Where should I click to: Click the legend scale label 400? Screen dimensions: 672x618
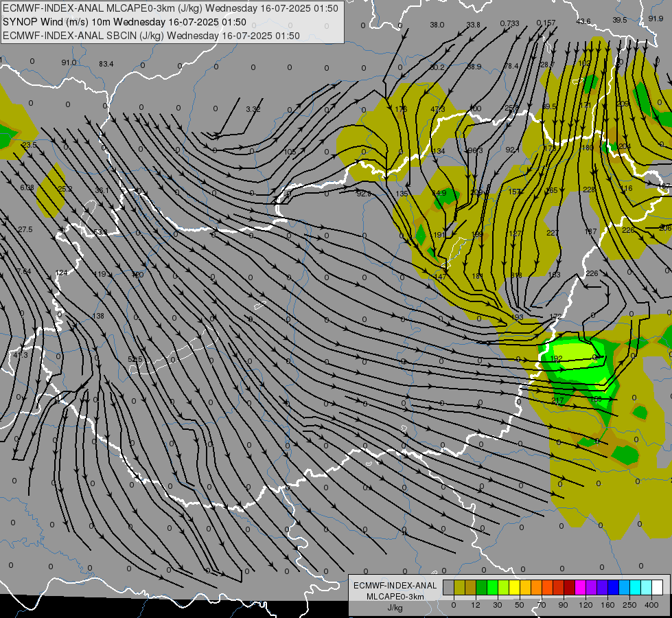651,605
